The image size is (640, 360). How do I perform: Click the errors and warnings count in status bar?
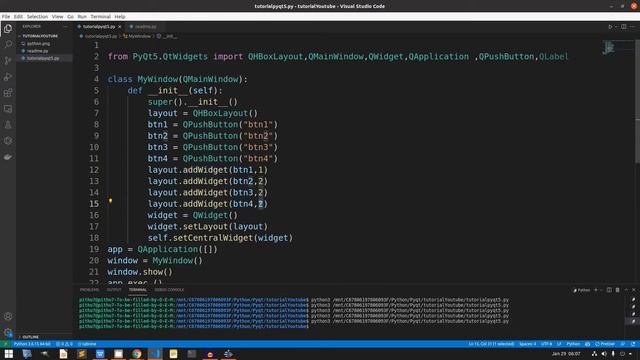click(64, 344)
